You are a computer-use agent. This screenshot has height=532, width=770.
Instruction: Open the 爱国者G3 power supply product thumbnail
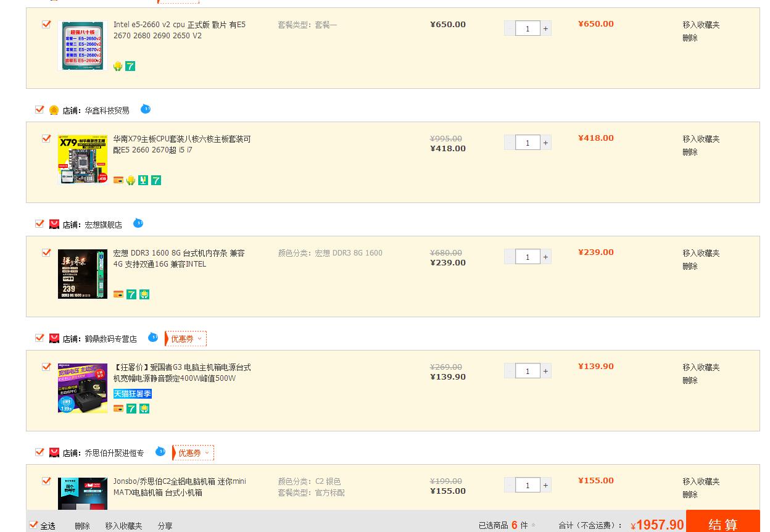tap(83, 388)
